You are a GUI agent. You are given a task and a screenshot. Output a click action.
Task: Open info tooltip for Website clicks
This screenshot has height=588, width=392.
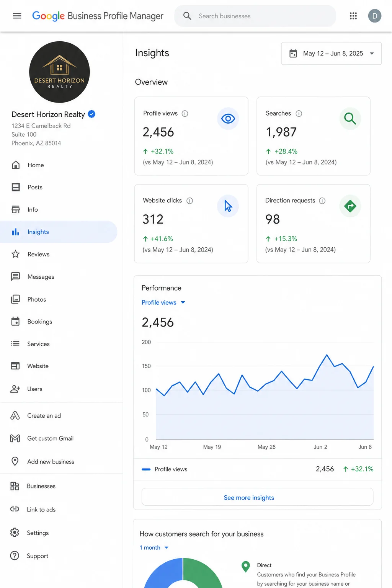coord(189,201)
